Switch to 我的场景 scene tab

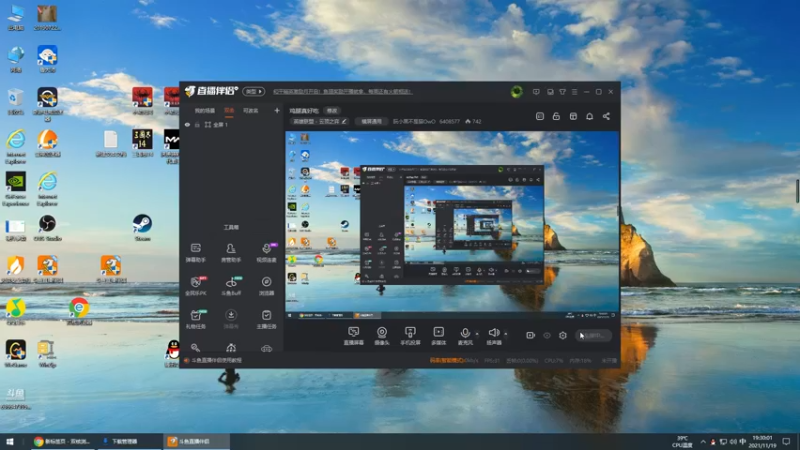click(x=205, y=111)
